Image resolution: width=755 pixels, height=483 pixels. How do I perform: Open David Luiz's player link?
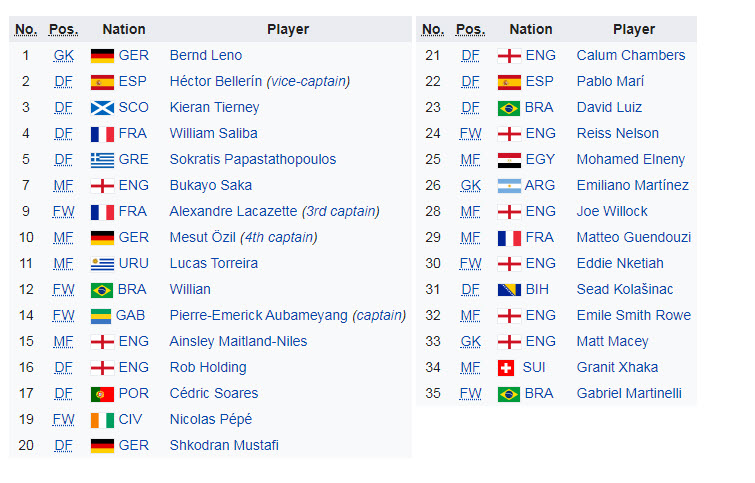point(609,108)
